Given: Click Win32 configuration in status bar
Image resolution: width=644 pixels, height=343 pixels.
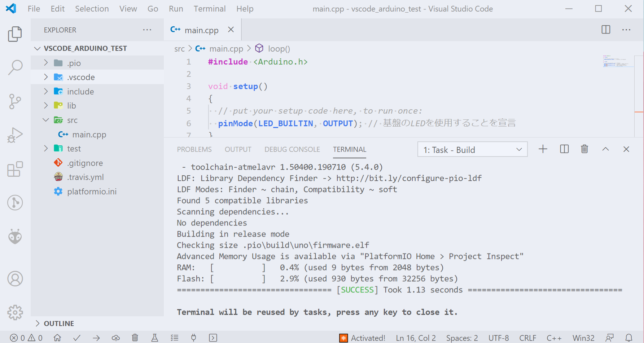Looking at the screenshot, I should [x=583, y=338].
